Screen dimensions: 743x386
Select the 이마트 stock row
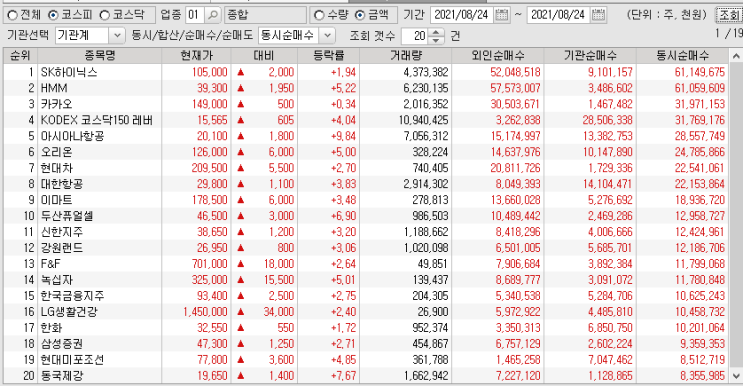(366, 200)
